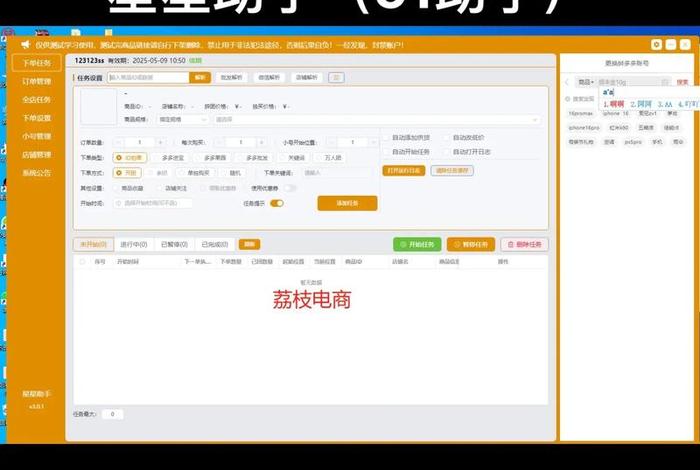Click the 开始时间 picker field
The image size is (700, 470).
pos(153,203)
